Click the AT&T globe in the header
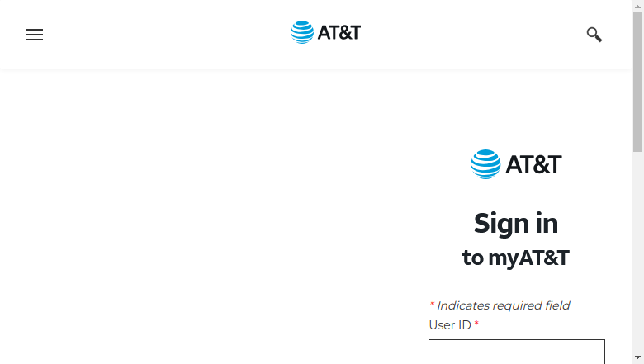644x364 pixels. (302, 32)
